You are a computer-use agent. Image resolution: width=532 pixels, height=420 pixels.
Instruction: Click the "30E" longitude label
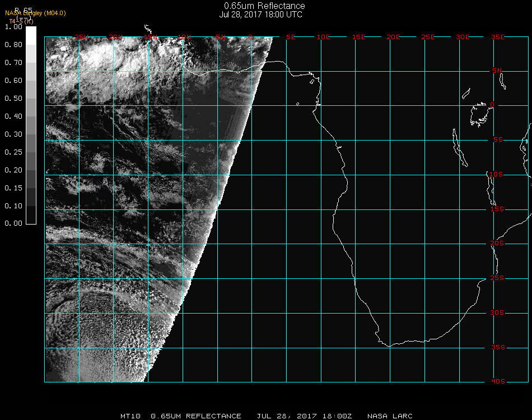pyautogui.click(x=463, y=37)
